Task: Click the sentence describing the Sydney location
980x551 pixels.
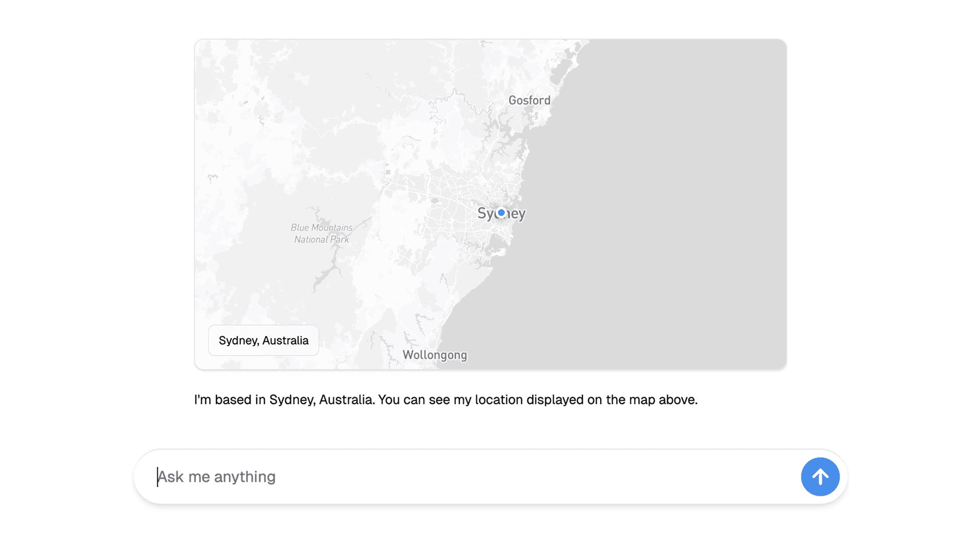Action: coord(445,400)
